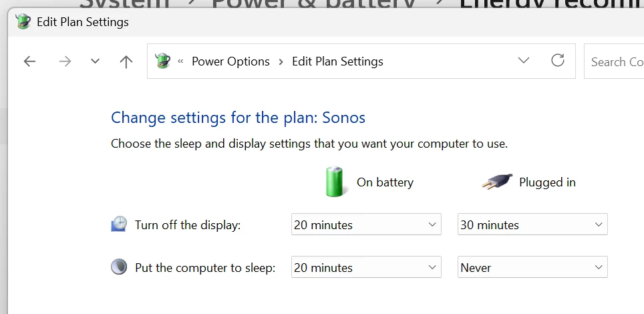Click the green battery icon

click(337, 182)
